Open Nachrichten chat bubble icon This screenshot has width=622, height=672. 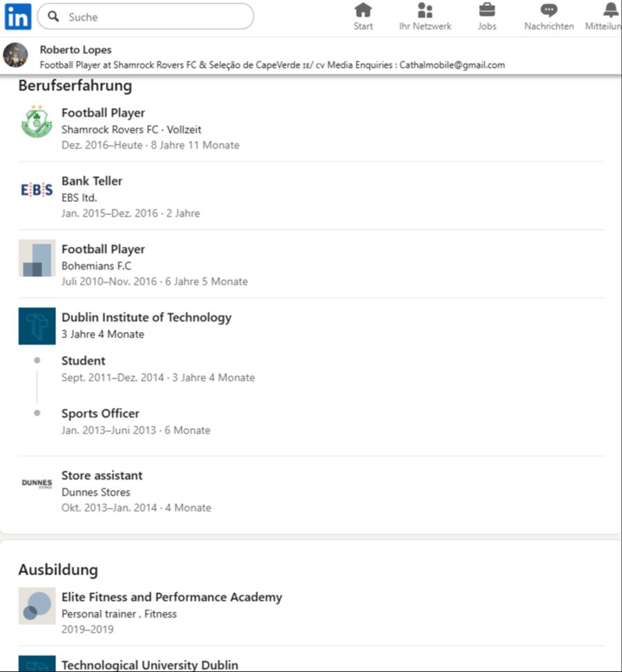click(x=549, y=10)
